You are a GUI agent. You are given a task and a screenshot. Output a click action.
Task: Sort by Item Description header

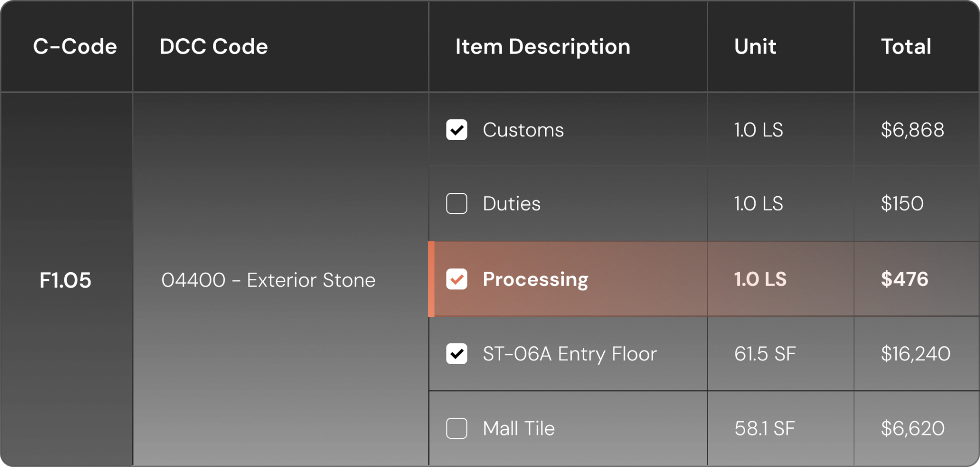click(x=543, y=46)
